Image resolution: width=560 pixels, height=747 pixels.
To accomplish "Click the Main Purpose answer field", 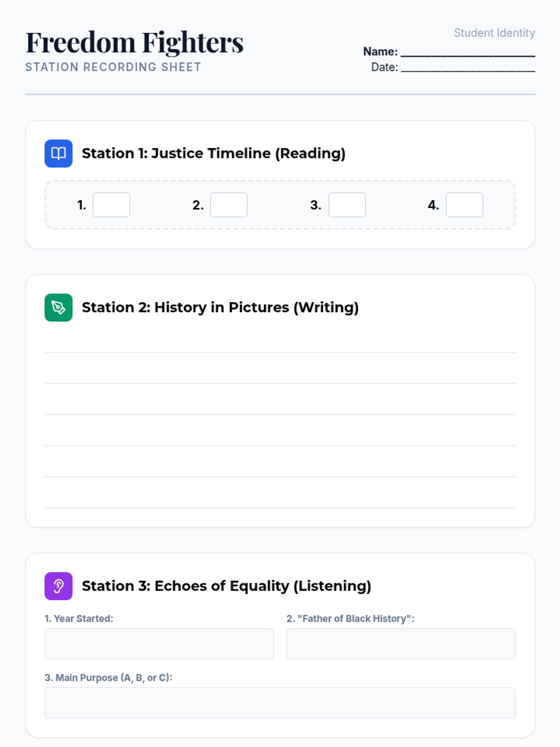I will click(x=280, y=703).
